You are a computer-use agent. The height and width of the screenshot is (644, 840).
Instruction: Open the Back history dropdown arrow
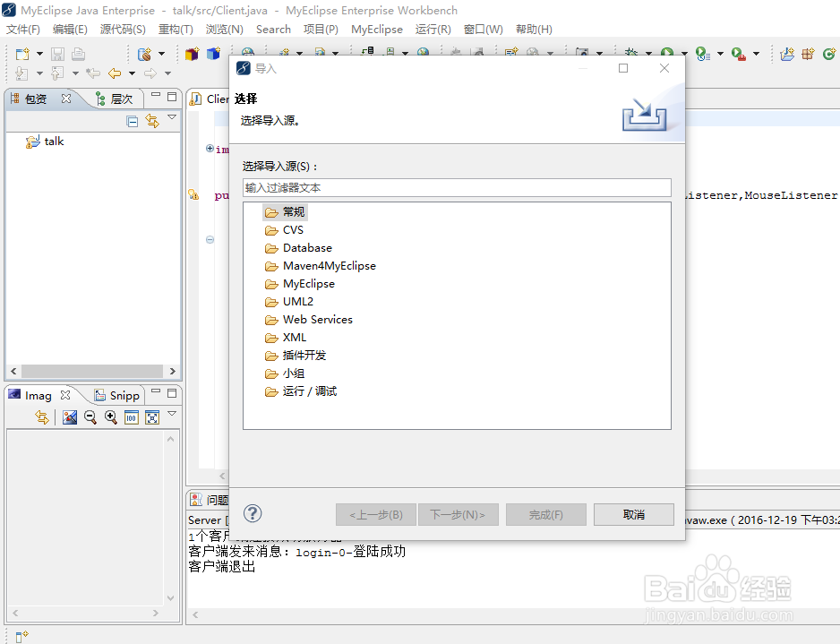[132, 73]
